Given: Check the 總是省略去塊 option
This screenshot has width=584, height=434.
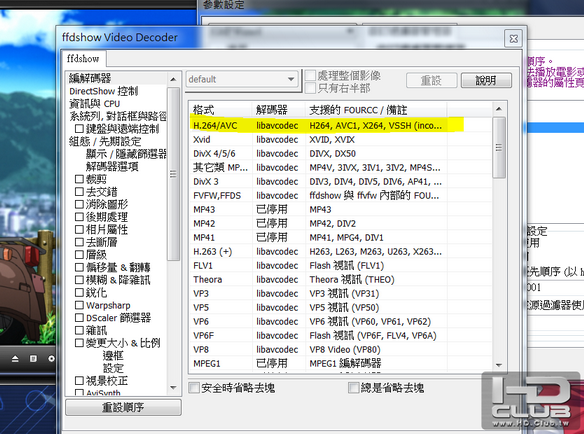Looking at the screenshot, I should tap(353, 388).
